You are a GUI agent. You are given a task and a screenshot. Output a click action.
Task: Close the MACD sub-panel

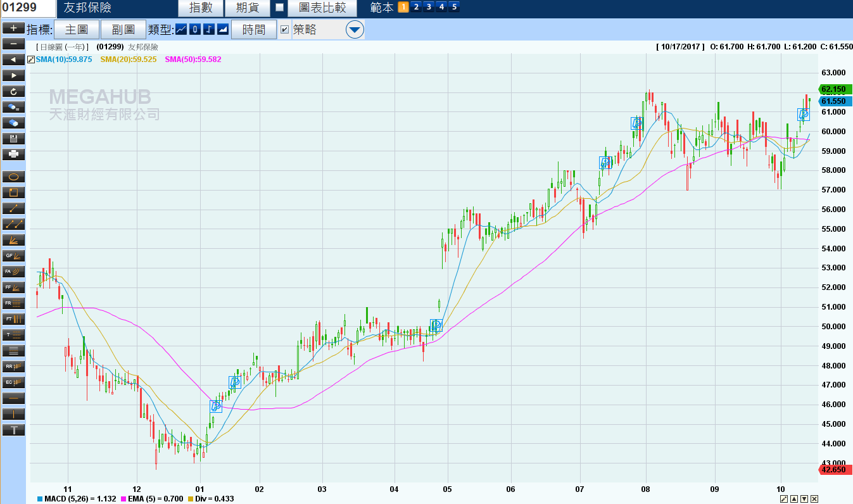[814, 499]
